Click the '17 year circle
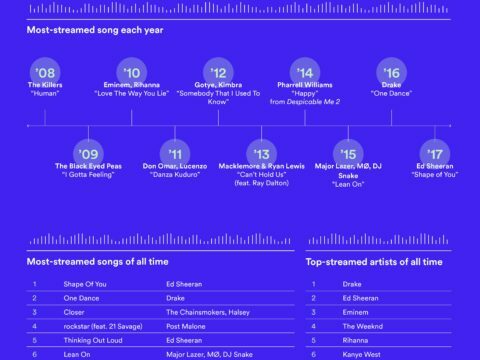 (x=435, y=154)
